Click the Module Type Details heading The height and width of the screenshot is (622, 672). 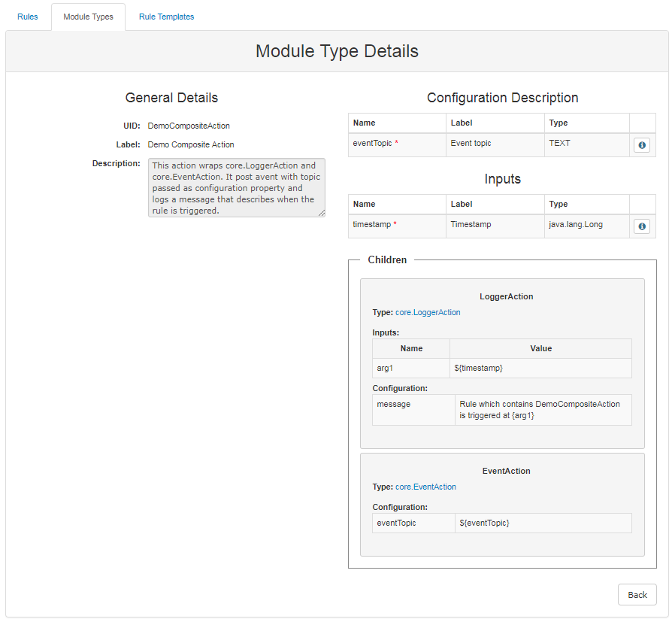click(336, 51)
